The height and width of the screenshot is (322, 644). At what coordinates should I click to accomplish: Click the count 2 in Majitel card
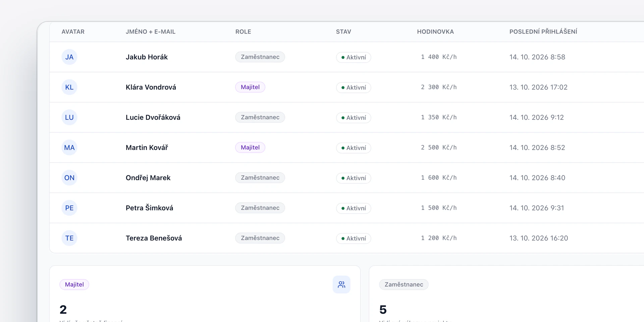(63, 309)
